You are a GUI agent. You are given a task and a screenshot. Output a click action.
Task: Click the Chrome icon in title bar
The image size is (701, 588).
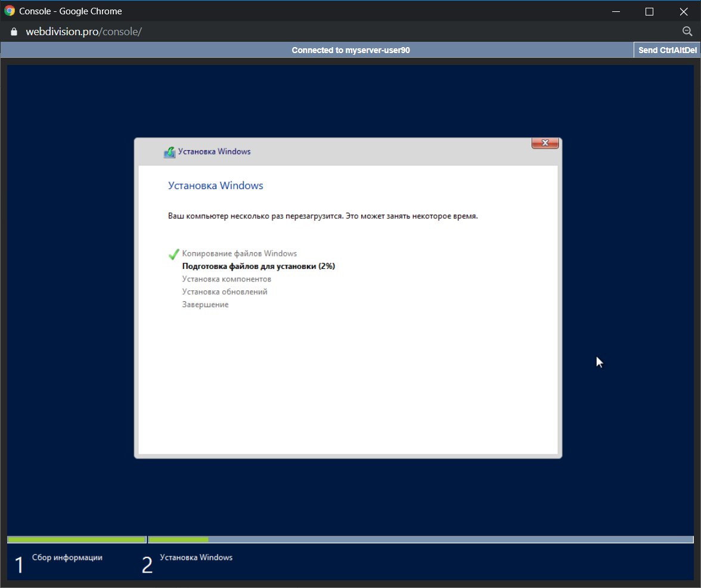click(x=10, y=11)
